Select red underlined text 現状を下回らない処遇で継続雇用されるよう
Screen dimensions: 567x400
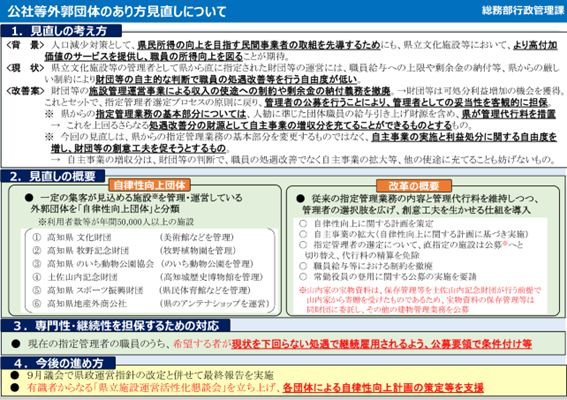coord(329,344)
